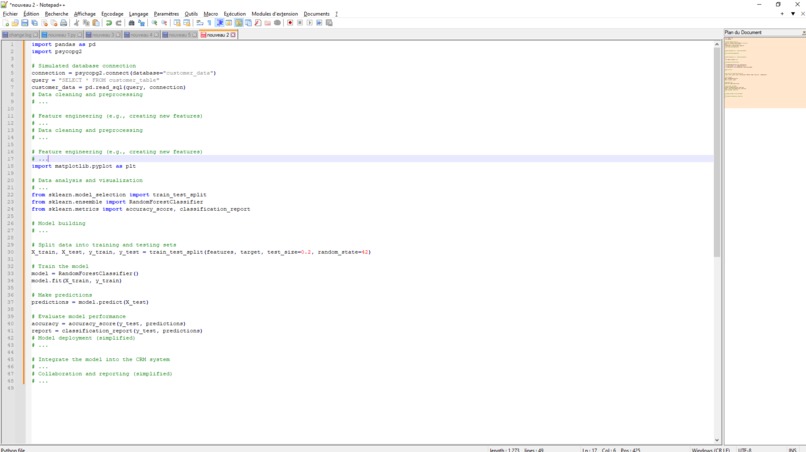Click the UTF-8 encoding status bar field
Viewport: 806px width, 452px height.
pos(744,450)
